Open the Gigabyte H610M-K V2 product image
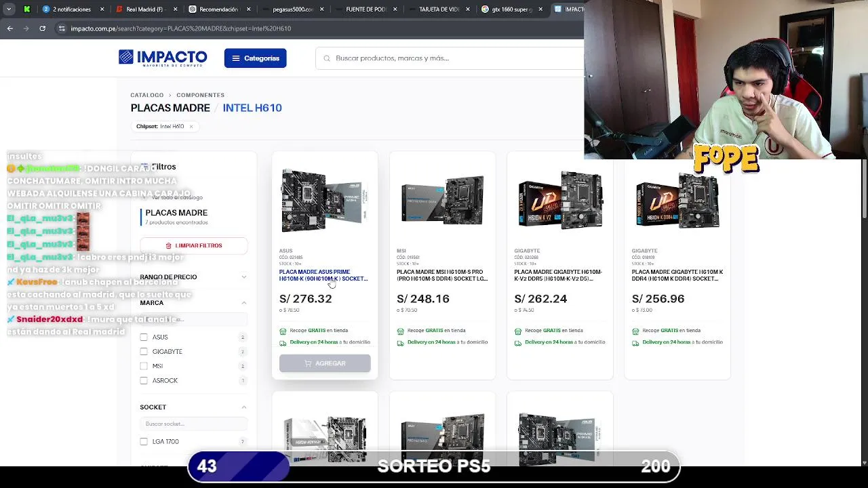This screenshot has height=488, width=868. coord(560,201)
